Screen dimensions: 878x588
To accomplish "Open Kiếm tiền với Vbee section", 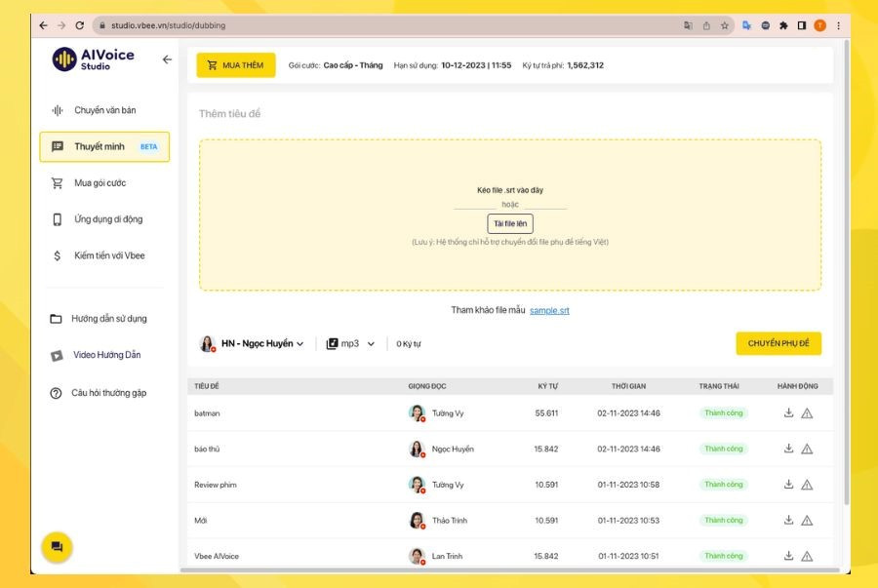I will 109,255.
